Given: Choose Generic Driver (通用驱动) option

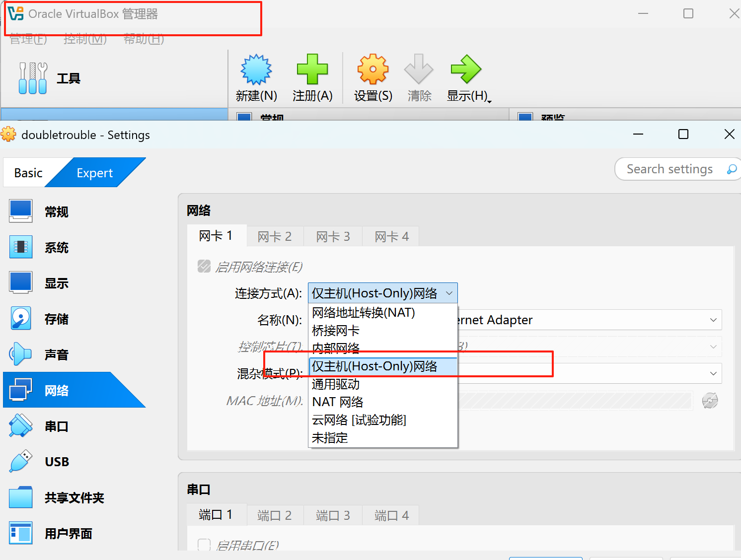Looking at the screenshot, I should coord(382,384).
